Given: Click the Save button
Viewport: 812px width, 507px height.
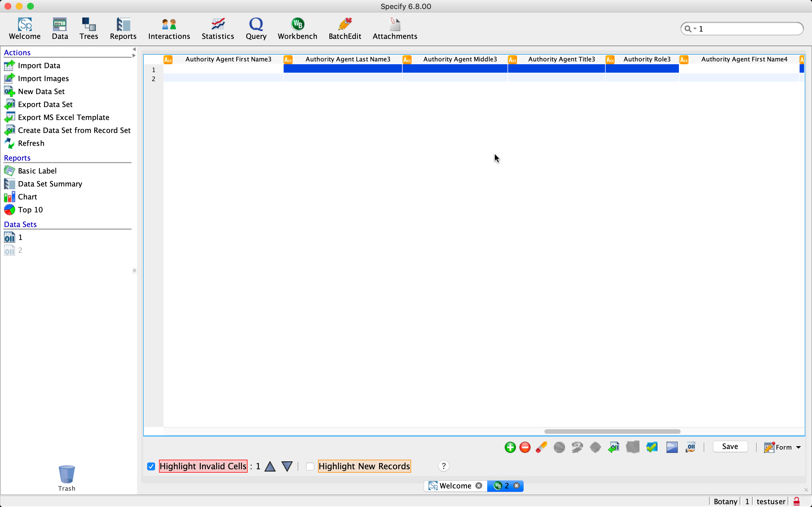Looking at the screenshot, I should (730, 446).
